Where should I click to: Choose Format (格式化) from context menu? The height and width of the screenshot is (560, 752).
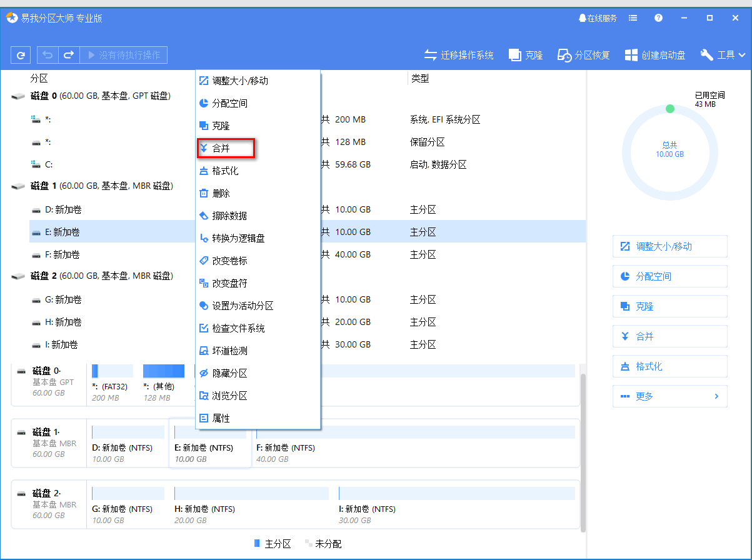click(224, 171)
